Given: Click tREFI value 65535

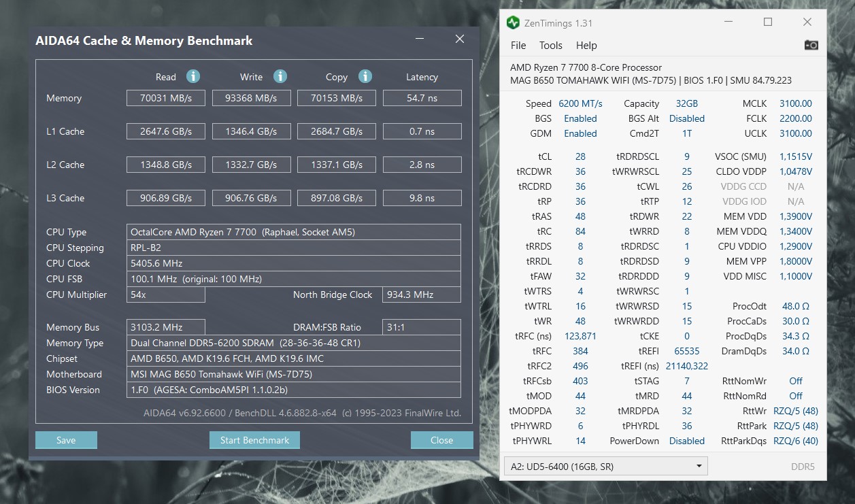Looking at the screenshot, I should (687, 351).
